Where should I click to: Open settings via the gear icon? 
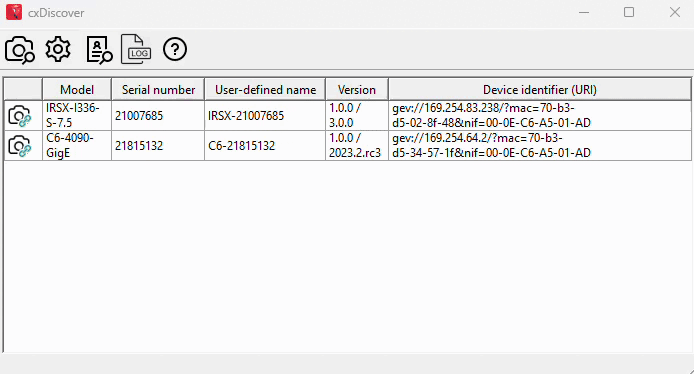click(x=58, y=49)
